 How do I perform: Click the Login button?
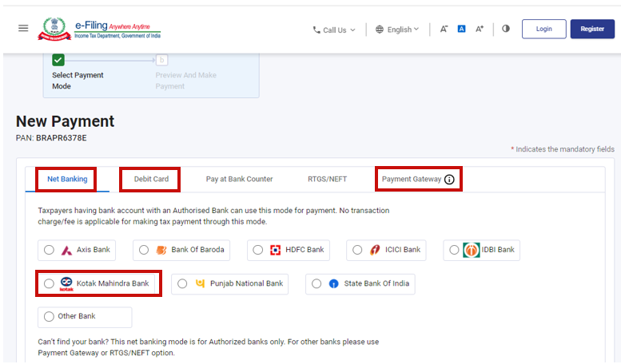(543, 29)
